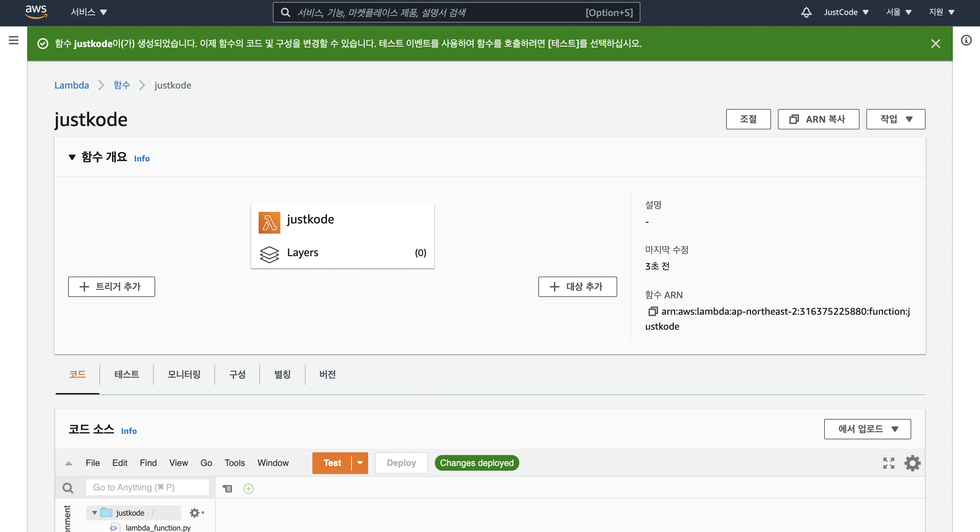Go to 함수 breadcrumb link
The height and width of the screenshot is (532, 980).
[122, 85]
